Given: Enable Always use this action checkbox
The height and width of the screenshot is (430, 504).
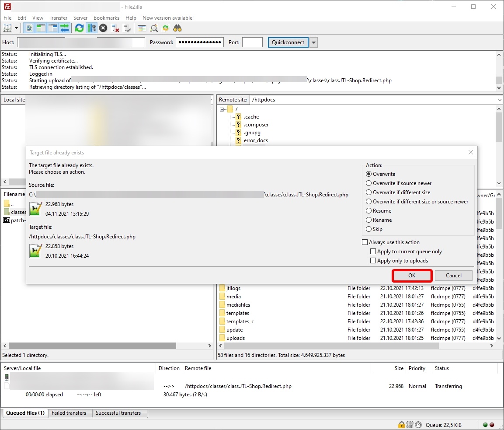Looking at the screenshot, I should coord(365,242).
